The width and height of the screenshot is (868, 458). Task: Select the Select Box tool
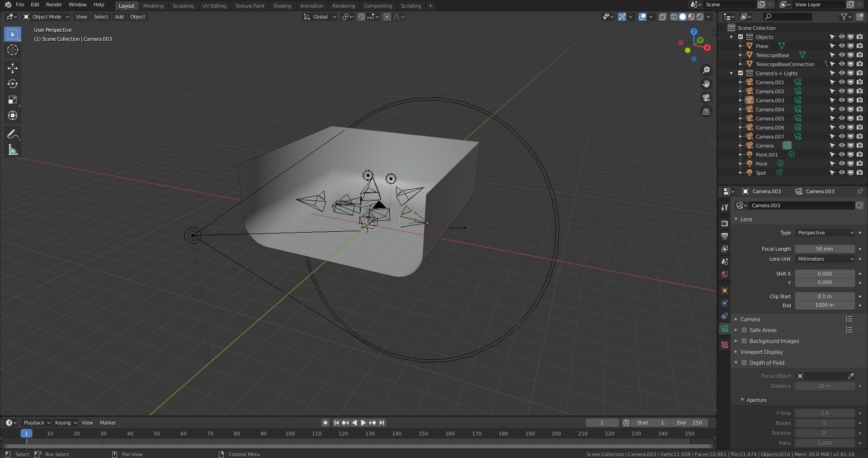tap(13, 34)
